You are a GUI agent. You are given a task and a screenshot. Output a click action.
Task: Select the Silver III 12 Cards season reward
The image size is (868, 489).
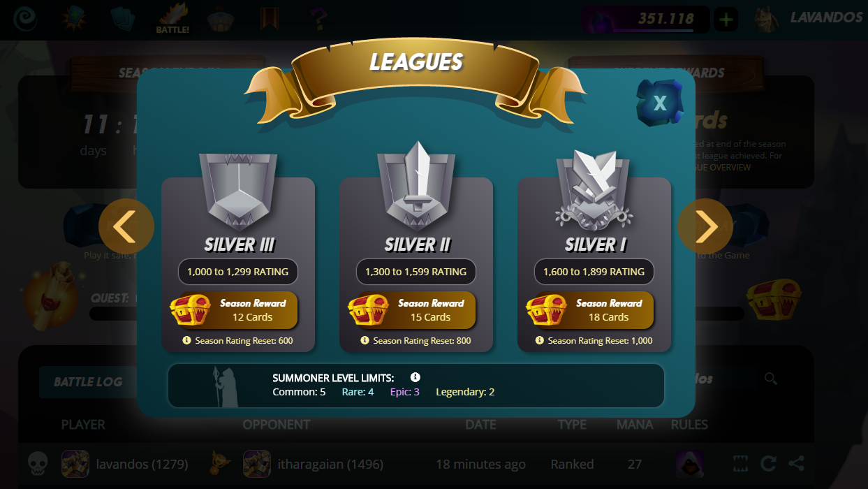[x=235, y=310]
